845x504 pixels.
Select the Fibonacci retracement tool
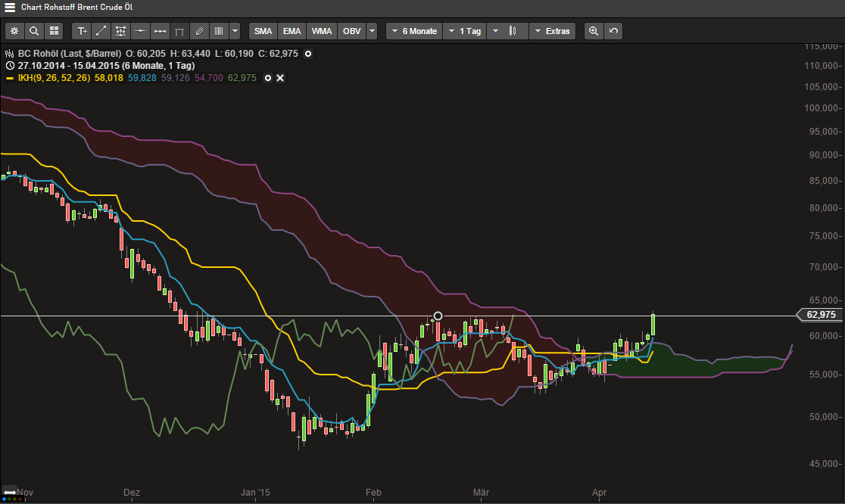point(120,30)
